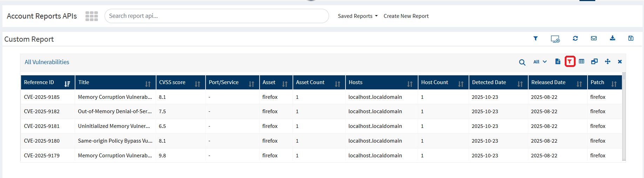Click the move widget crosshair icon
The height and width of the screenshot is (178, 644).
(x=608, y=62)
